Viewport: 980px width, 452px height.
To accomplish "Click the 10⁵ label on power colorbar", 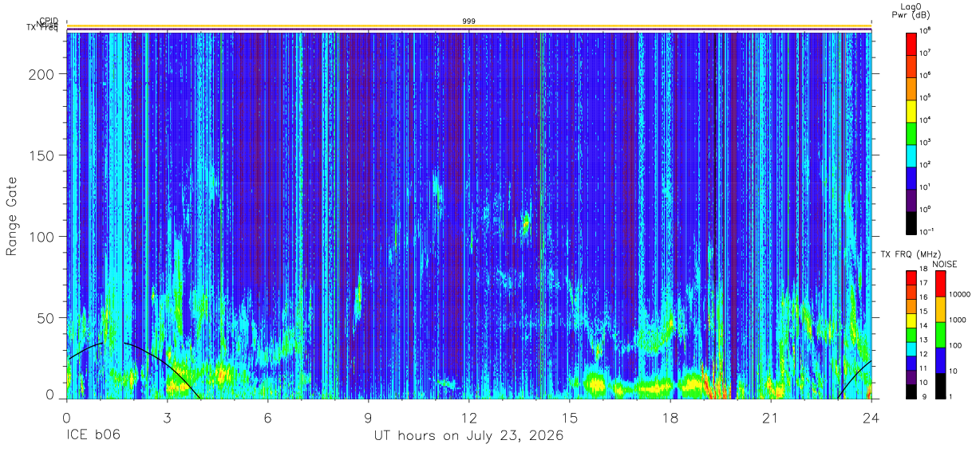I will [926, 97].
